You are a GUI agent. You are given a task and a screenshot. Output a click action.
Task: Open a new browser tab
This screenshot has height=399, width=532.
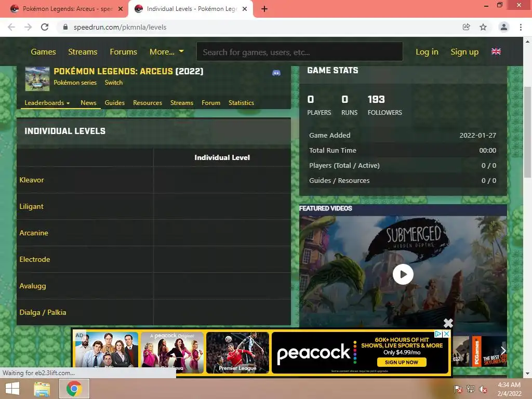pos(264,9)
